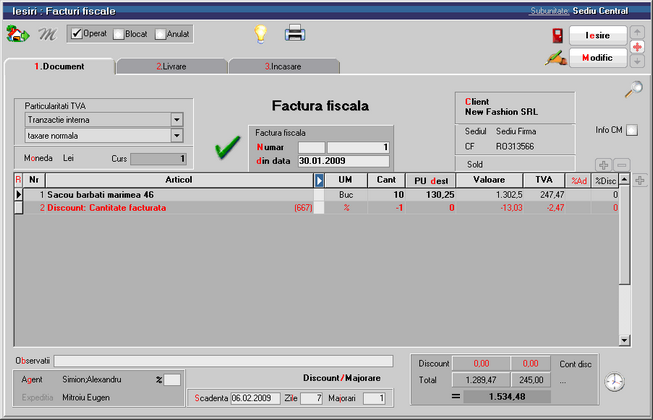653x420 pixels.
Task: Click the plus icon beside table header
Action: point(640,180)
